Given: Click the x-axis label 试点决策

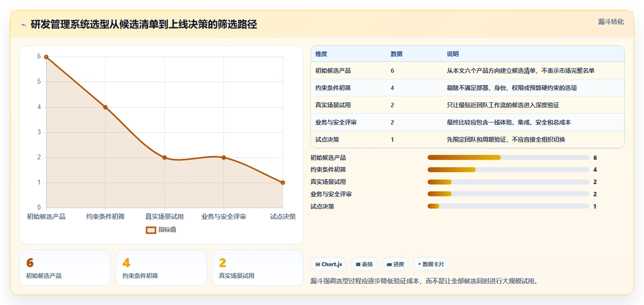Looking at the screenshot, I should coord(283,216).
